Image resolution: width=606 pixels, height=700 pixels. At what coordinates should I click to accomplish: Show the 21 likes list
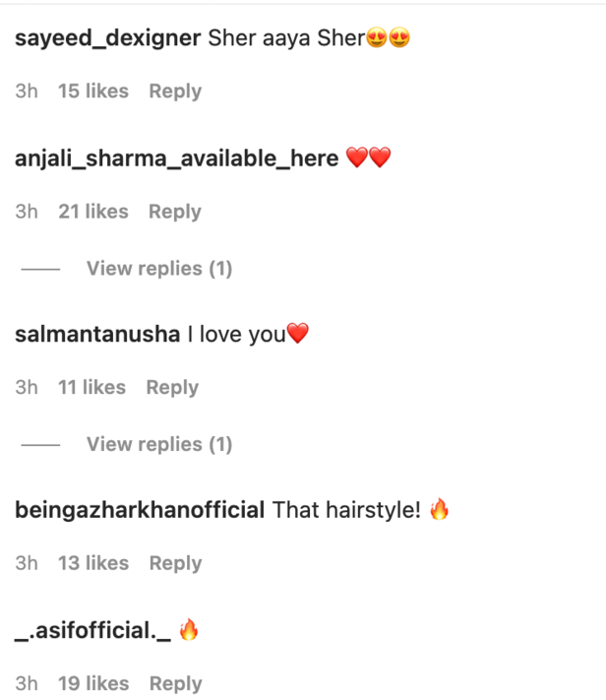93,212
